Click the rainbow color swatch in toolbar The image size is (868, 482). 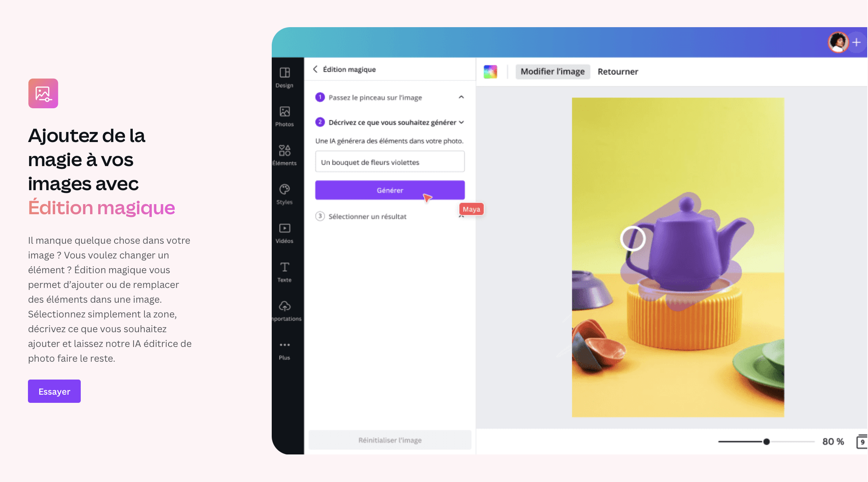pyautogui.click(x=490, y=71)
